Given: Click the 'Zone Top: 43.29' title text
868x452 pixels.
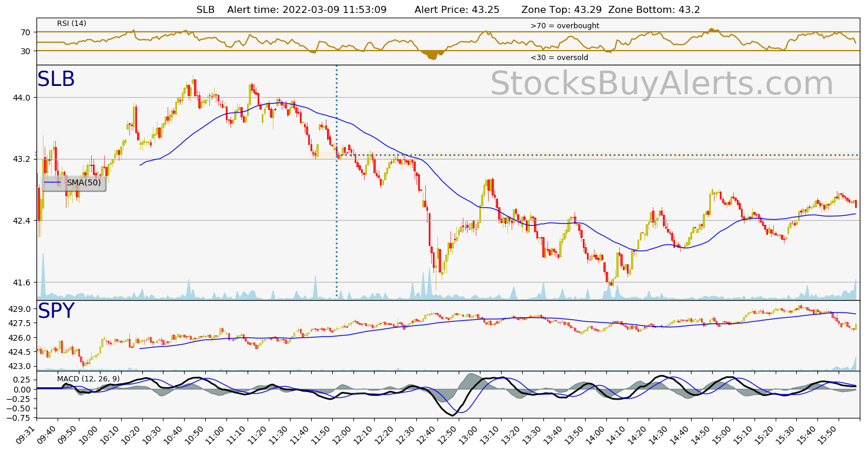Looking at the screenshot, I should click(562, 9).
